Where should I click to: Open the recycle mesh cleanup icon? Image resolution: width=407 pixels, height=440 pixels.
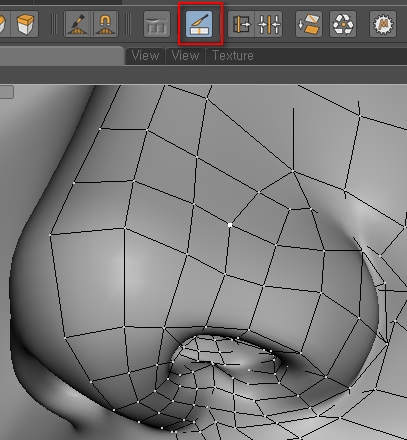343,24
